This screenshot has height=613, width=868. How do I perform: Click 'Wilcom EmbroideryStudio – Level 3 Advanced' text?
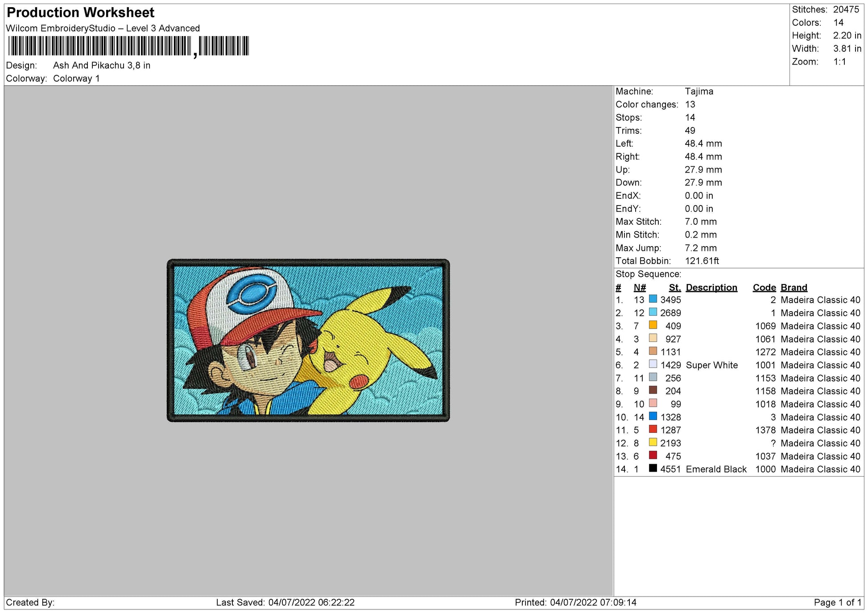[x=103, y=28]
